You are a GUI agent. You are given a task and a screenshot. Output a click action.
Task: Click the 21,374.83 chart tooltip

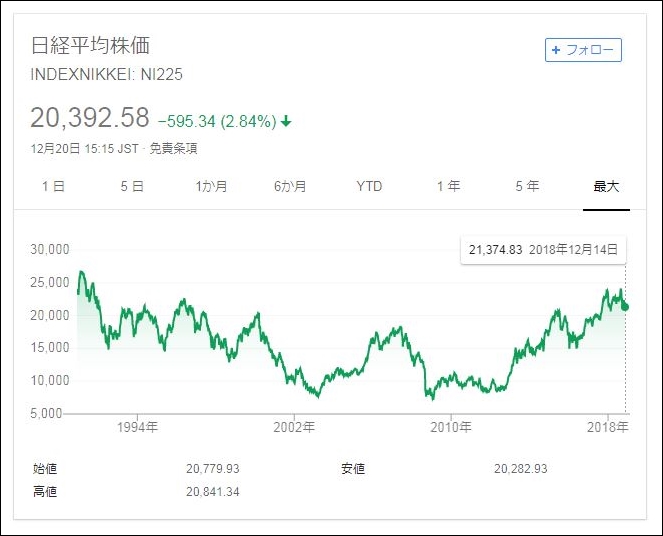(543, 249)
